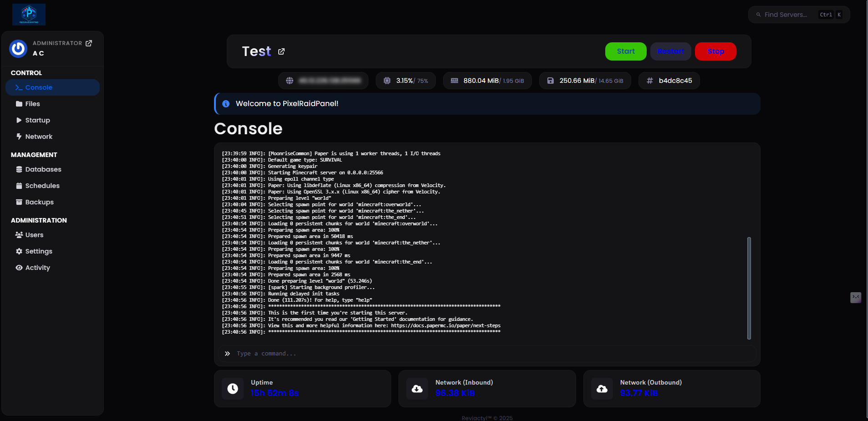Image resolution: width=868 pixels, height=421 pixels.
Task: Open the Files section
Action: 32,104
